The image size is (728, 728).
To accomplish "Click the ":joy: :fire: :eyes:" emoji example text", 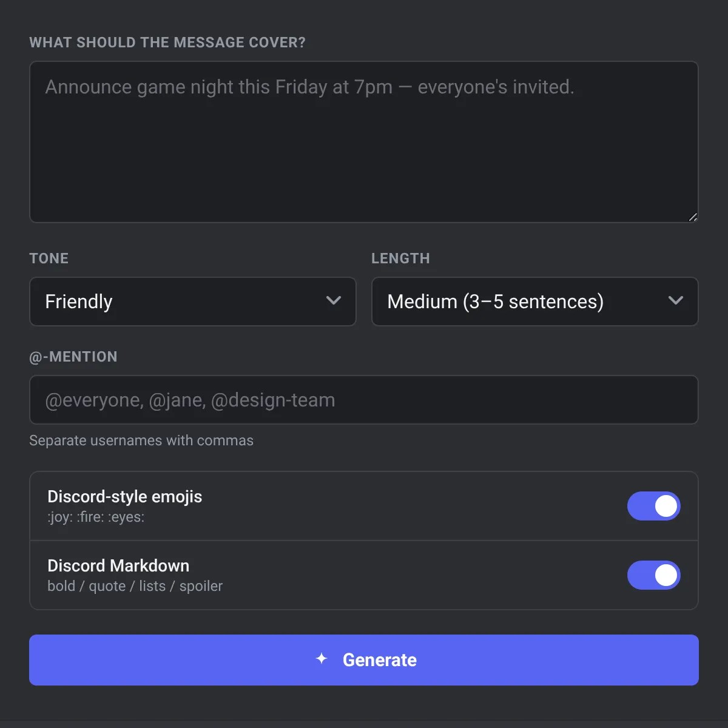I will [96, 517].
